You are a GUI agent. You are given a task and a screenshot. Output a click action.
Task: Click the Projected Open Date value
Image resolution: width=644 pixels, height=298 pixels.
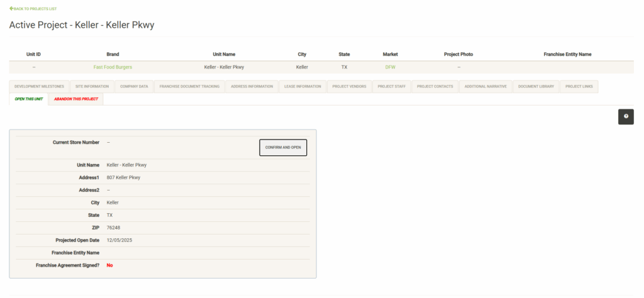point(119,240)
